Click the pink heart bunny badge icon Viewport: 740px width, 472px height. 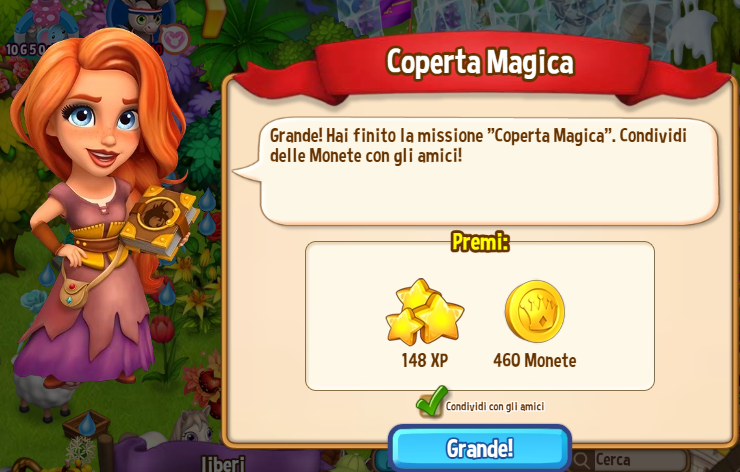pos(174,40)
